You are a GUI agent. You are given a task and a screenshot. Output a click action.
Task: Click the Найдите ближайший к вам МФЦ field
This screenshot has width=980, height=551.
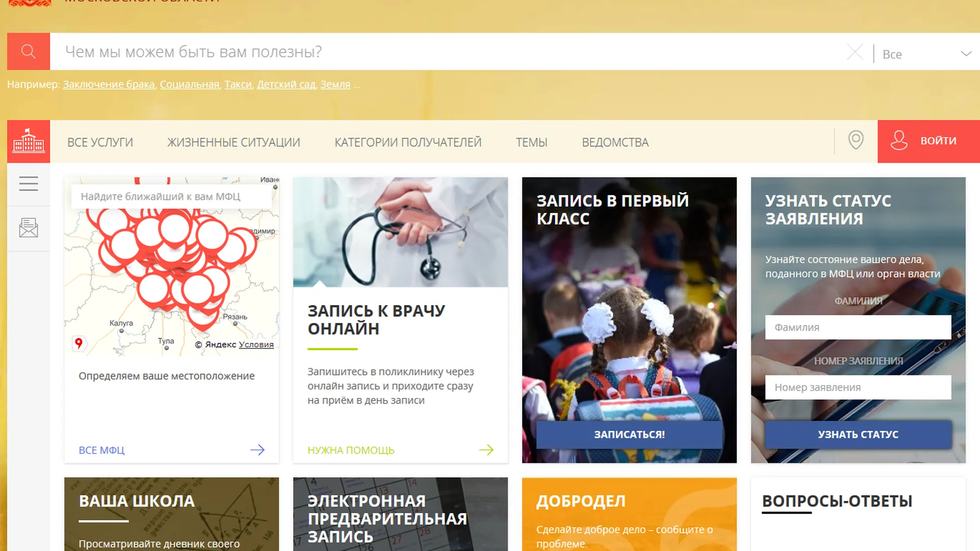pos(172,196)
